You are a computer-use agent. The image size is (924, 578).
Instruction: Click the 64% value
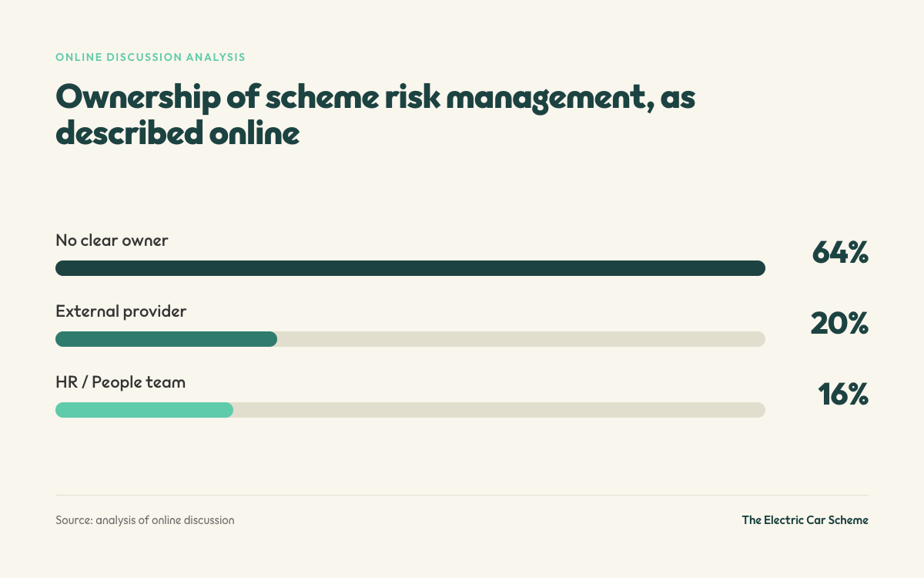point(840,253)
